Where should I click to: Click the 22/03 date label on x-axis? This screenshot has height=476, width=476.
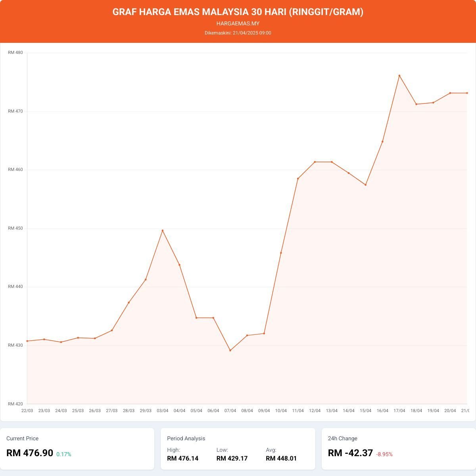pyautogui.click(x=27, y=411)
